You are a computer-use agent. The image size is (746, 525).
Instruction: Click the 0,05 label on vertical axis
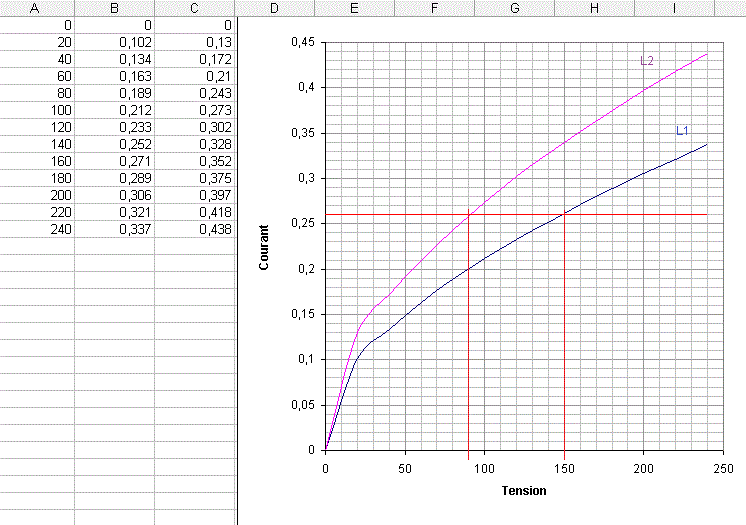pyautogui.click(x=303, y=405)
